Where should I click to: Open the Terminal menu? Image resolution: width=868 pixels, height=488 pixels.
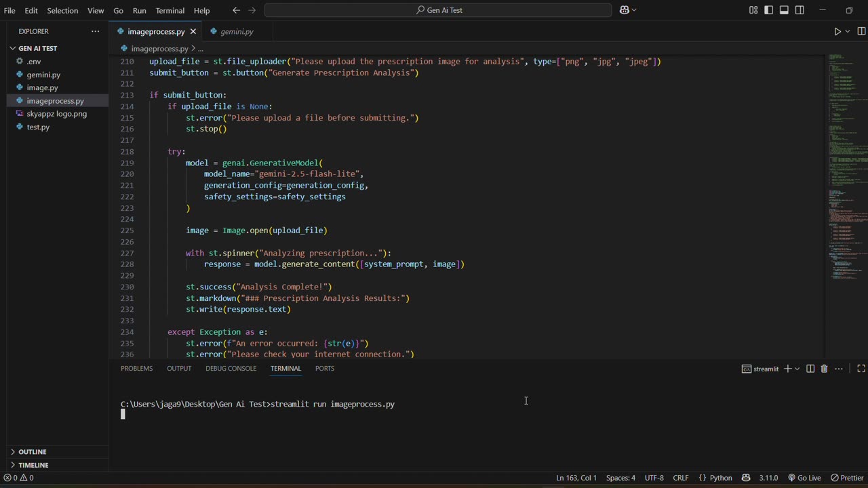pyautogui.click(x=170, y=10)
